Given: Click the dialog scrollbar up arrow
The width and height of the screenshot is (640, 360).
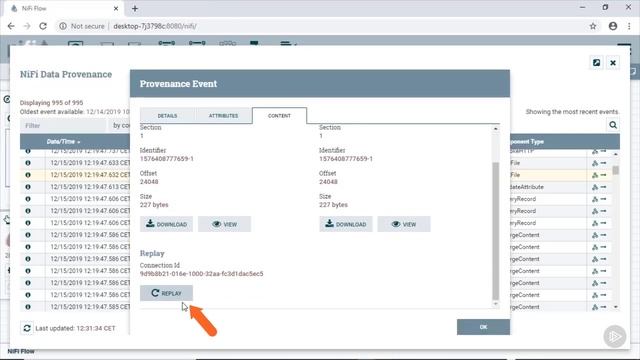Looking at the screenshot, I should pos(496,129).
